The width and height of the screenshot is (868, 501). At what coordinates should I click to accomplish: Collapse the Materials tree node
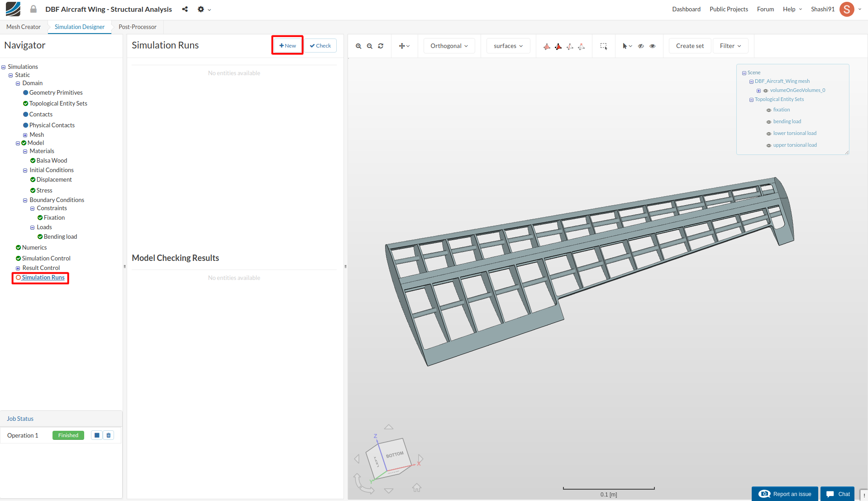click(x=25, y=151)
